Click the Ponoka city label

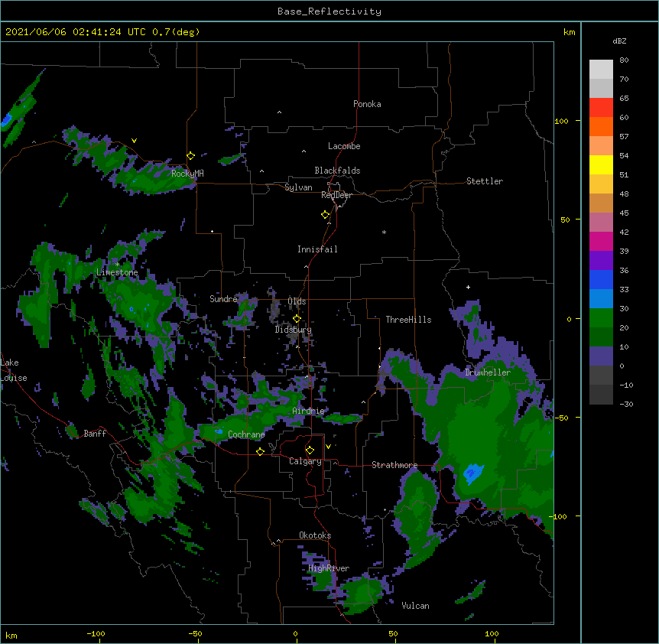coord(367,104)
